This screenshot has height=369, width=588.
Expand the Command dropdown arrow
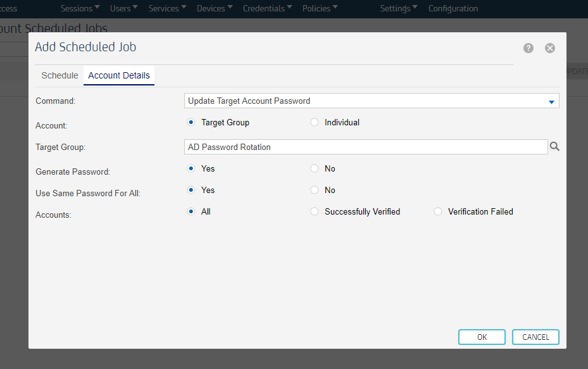[551, 101]
